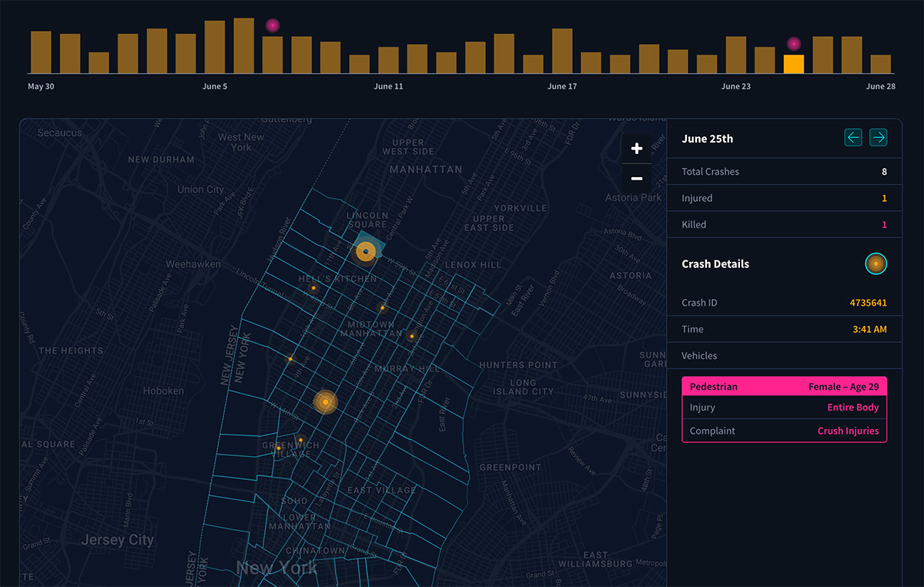Click the Total Crashes row

(x=784, y=172)
